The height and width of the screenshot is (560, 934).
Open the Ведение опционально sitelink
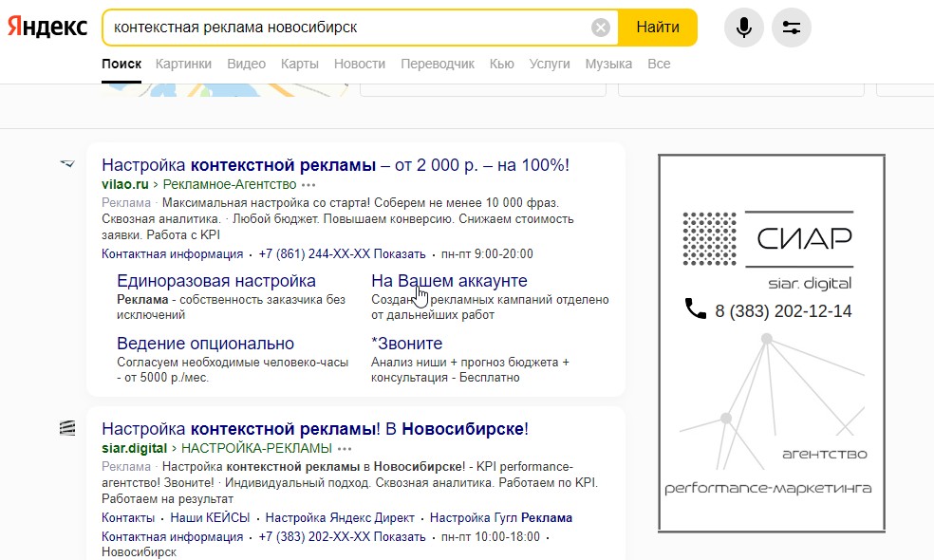[206, 344]
